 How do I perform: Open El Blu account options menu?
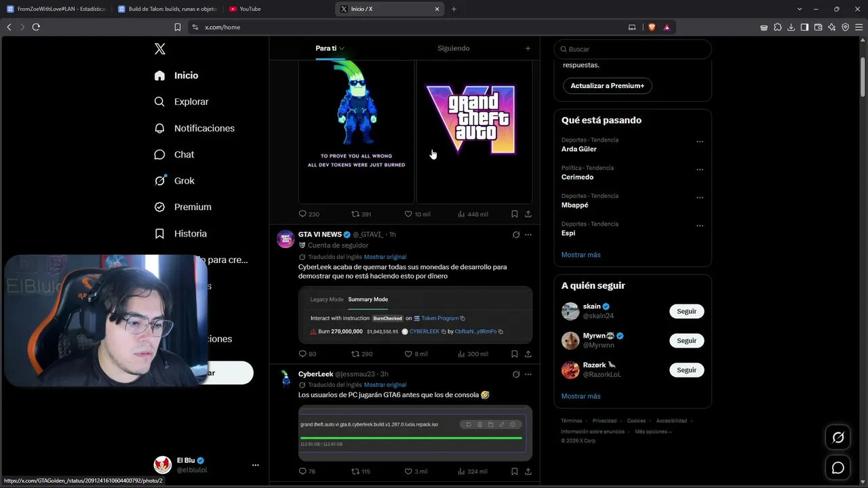pos(256,465)
